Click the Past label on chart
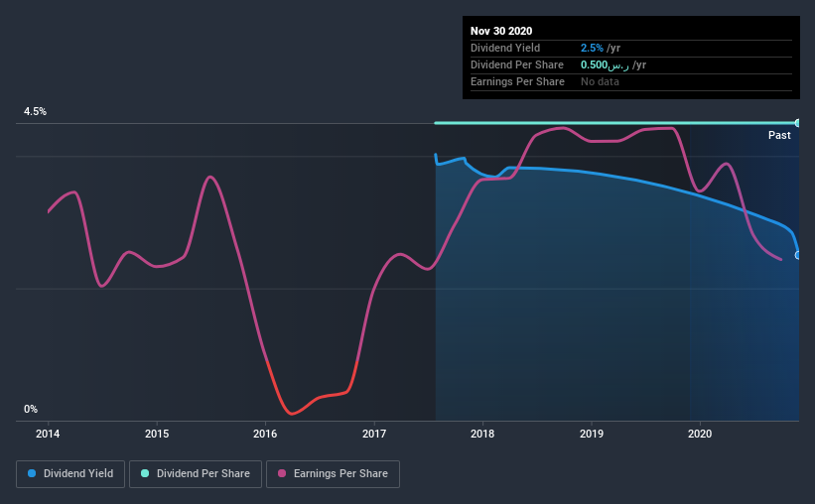The height and width of the screenshot is (504, 815). tap(779, 135)
